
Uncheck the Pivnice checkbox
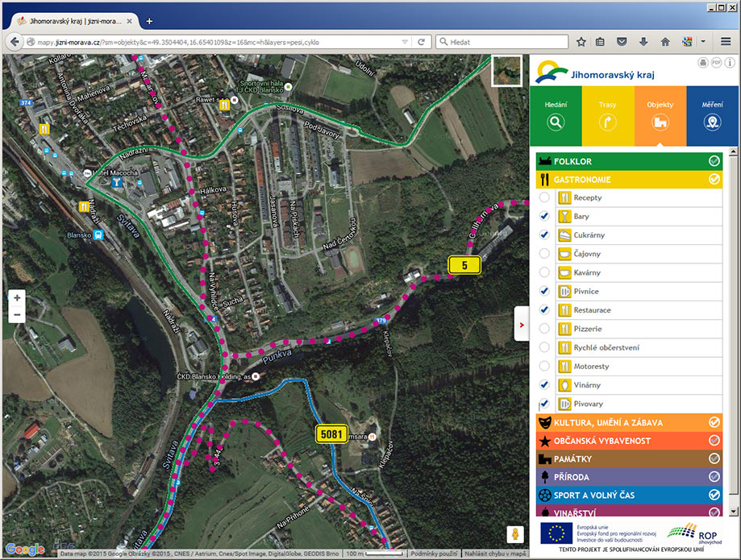(x=544, y=291)
